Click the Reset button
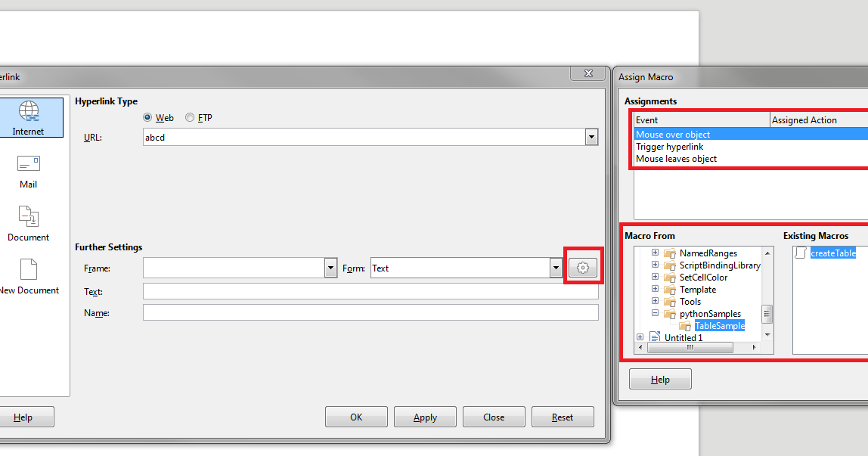868x456 pixels. pyautogui.click(x=563, y=416)
